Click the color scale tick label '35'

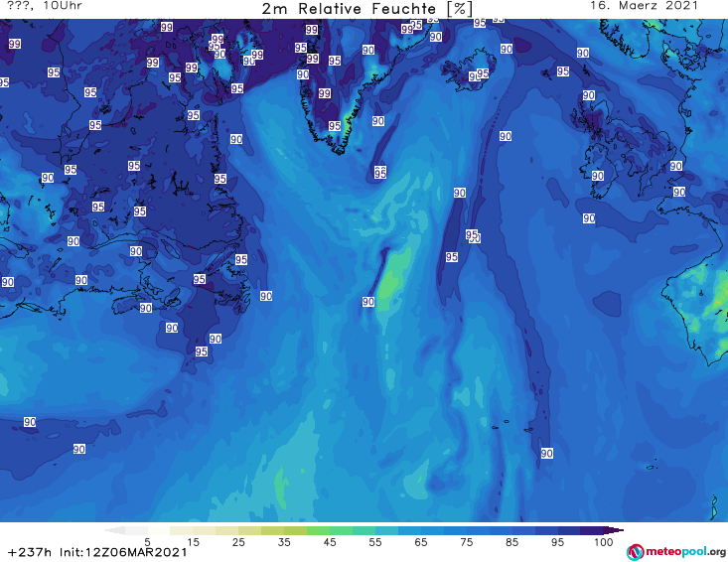point(284,542)
